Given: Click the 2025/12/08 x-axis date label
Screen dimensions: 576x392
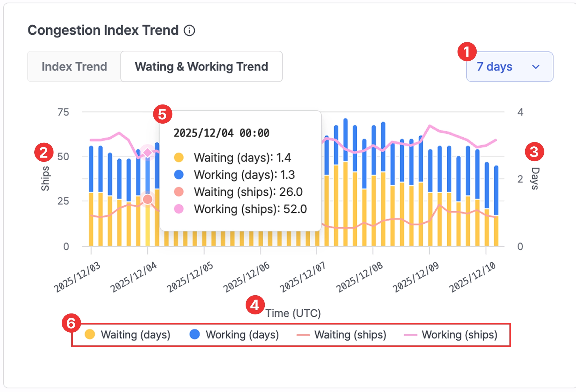Looking at the screenshot, I should pyautogui.click(x=359, y=277).
